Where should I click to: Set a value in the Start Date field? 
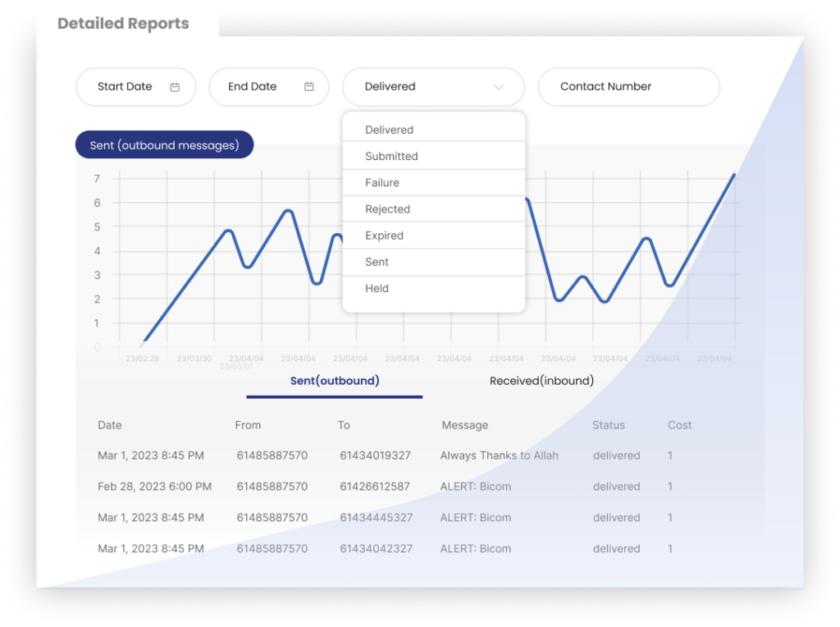coord(123,86)
